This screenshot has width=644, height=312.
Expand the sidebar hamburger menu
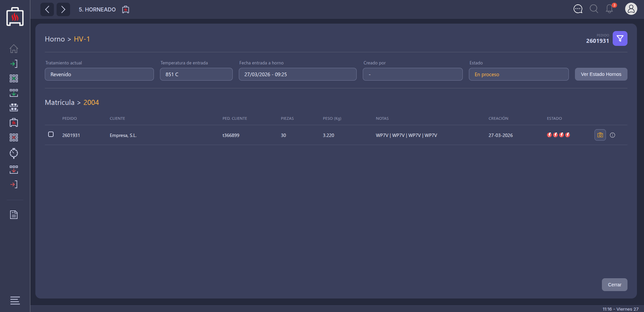click(15, 300)
